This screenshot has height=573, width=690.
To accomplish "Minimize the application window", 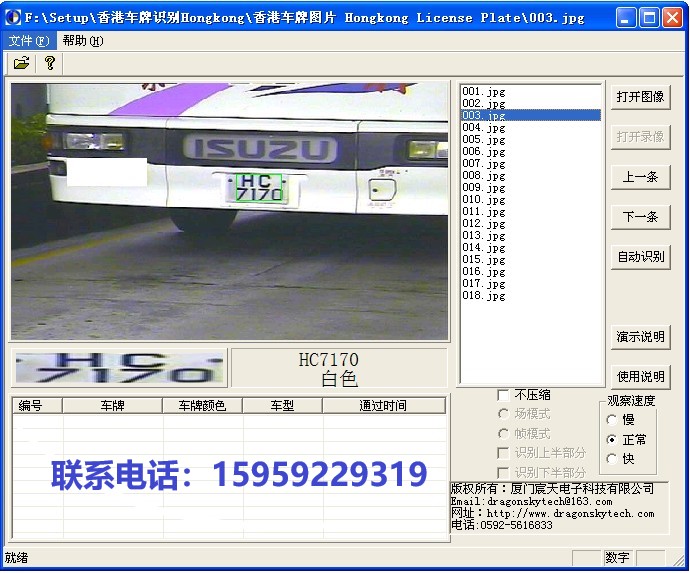I will click(625, 18).
